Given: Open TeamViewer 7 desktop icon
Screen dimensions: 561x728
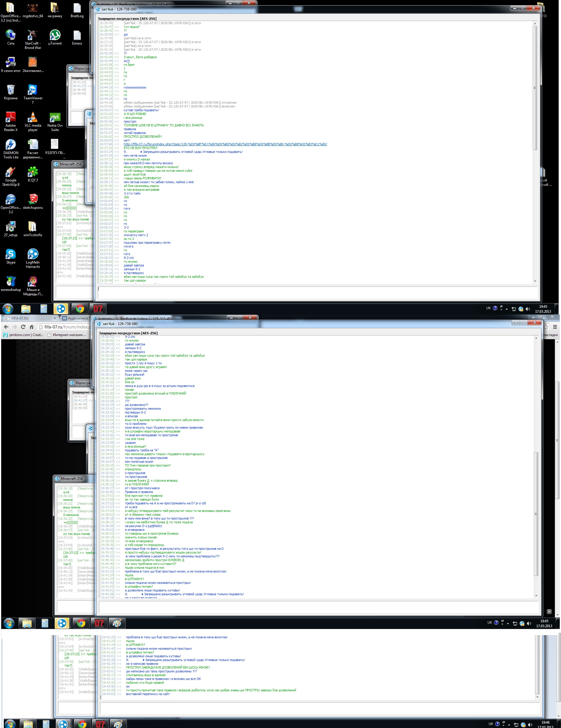Looking at the screenshot, I should [x=33, y=90].
